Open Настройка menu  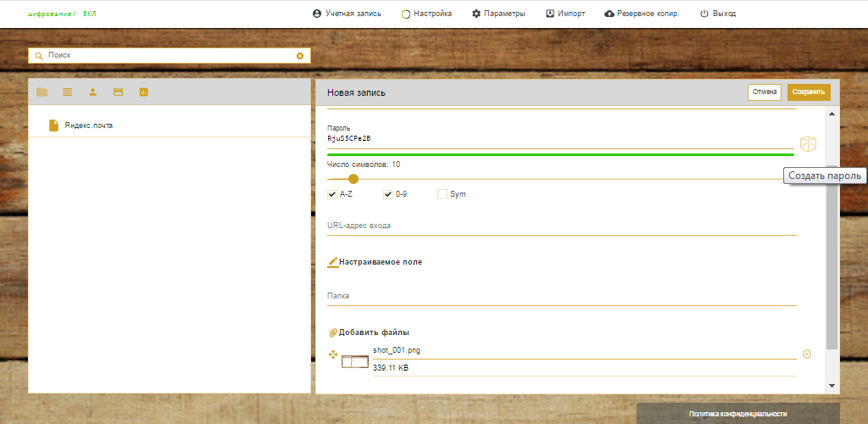426,14
